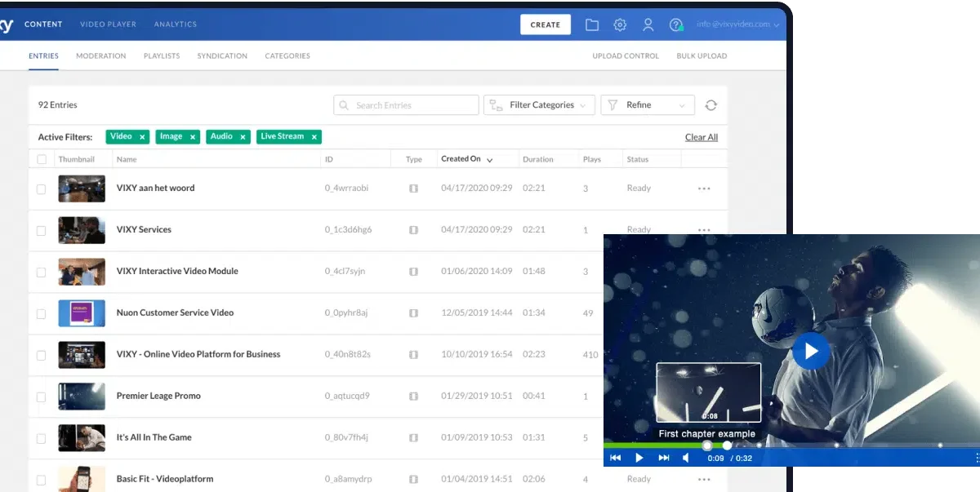This screenshot has width=980, height=492.
Task: Click the user profile icon
Action: (x=648, y=24)
